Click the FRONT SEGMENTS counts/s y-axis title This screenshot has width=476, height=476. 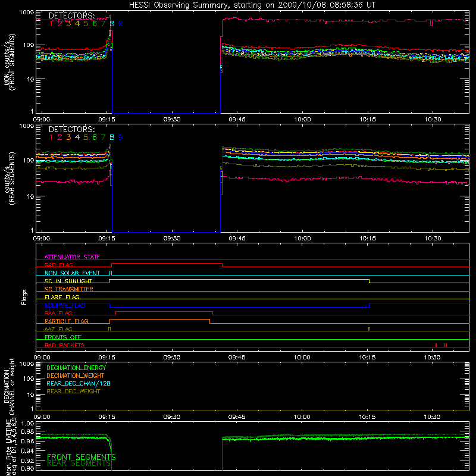[x=10, y=62]
